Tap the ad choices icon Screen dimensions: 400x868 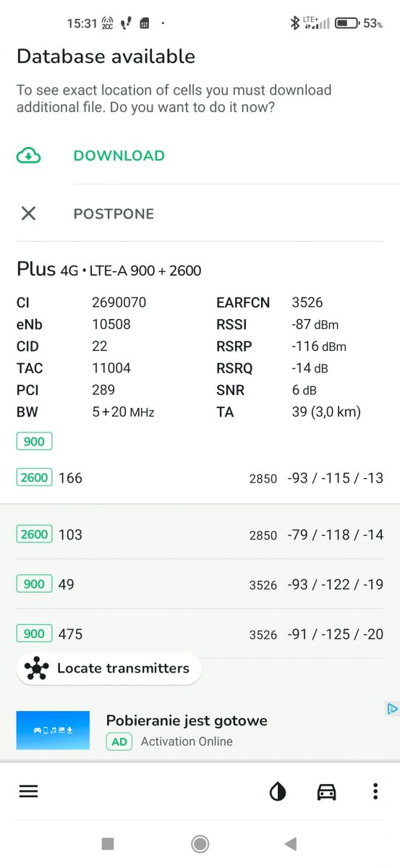pyautogui.click(x=392, y=709)
